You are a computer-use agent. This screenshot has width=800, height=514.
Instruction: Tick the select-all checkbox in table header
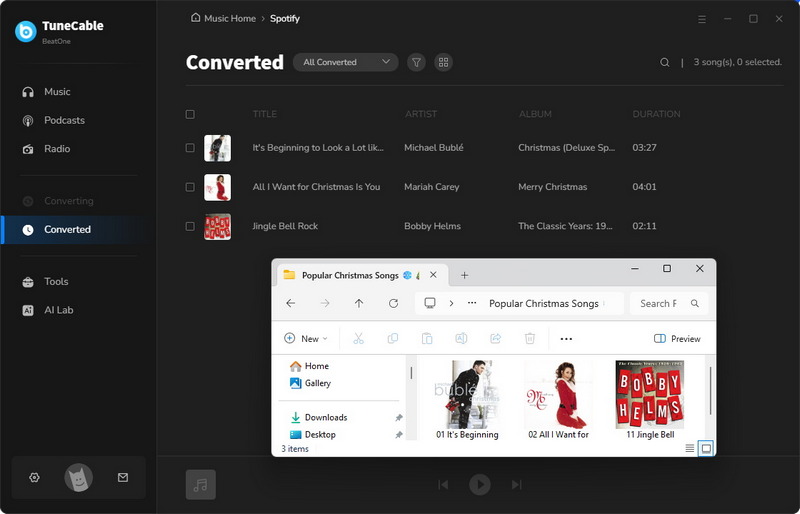pyautogui.click(x=190, y=114)
